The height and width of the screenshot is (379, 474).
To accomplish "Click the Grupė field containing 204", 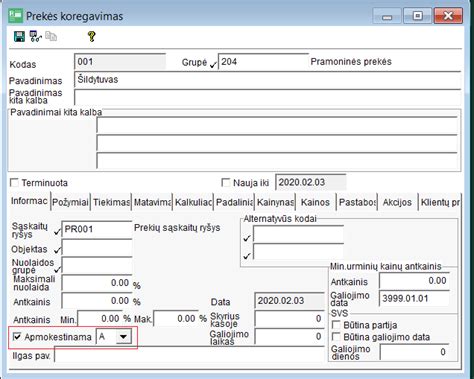I will 263,62.
